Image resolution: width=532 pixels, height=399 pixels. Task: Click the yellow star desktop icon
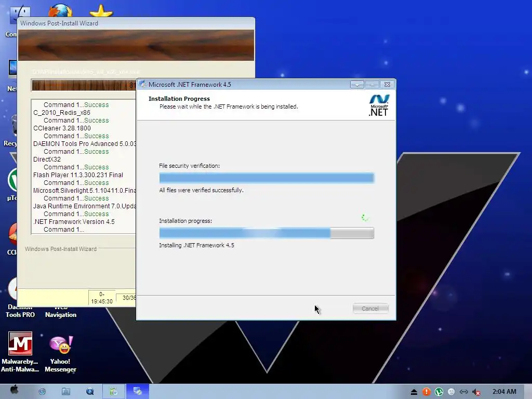click(x=101, y=11)
